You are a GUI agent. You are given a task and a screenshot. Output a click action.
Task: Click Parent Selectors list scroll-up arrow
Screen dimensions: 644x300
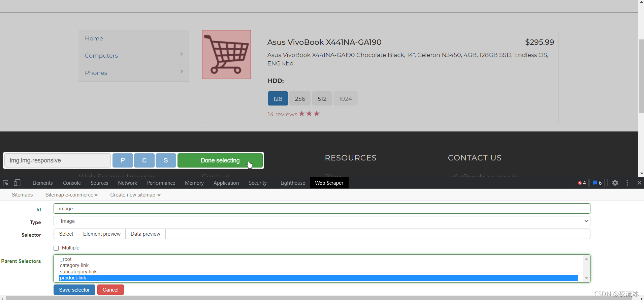[x=586, y=259]
